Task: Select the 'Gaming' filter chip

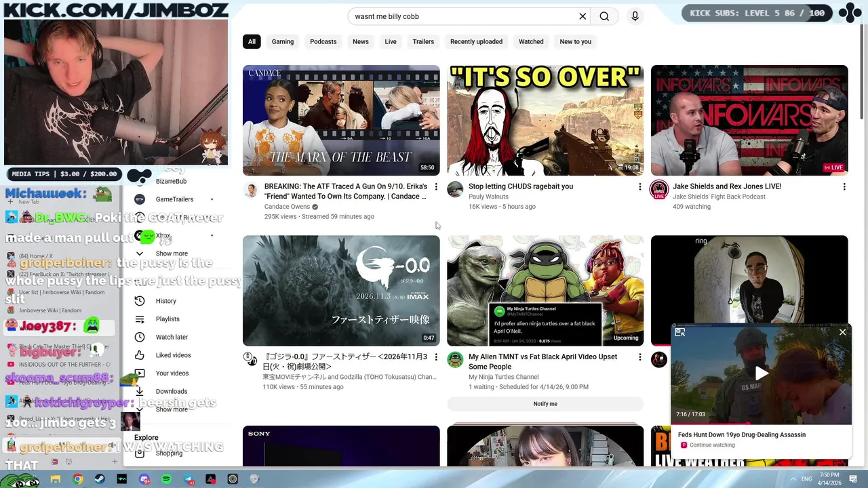Action: click(283, 41)
